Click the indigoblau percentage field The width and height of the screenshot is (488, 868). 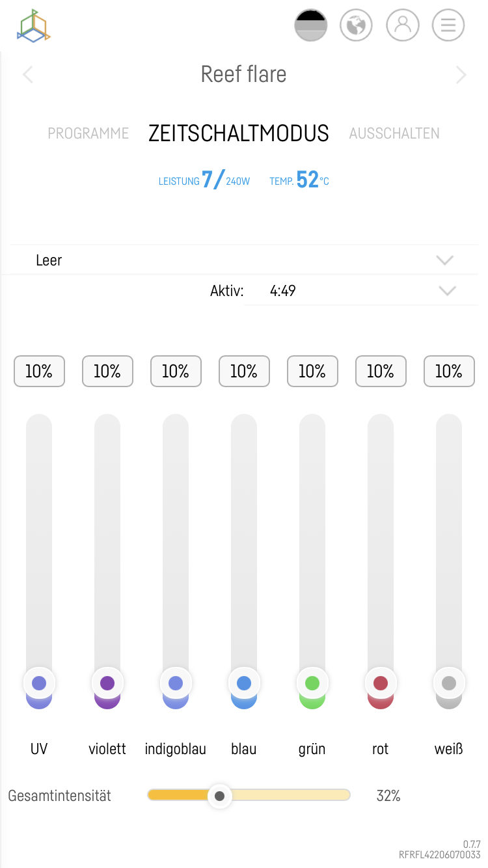pyautogui.click(x=176, y=372)
